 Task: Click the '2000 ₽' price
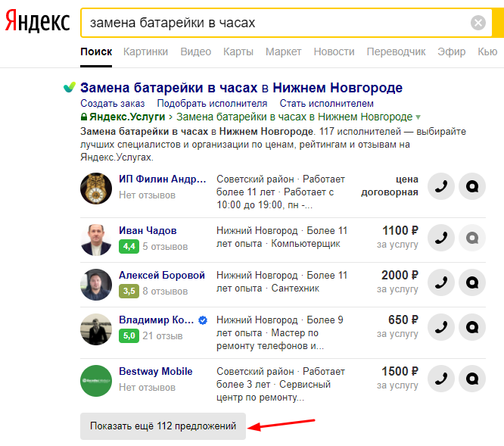coord(400,275)
